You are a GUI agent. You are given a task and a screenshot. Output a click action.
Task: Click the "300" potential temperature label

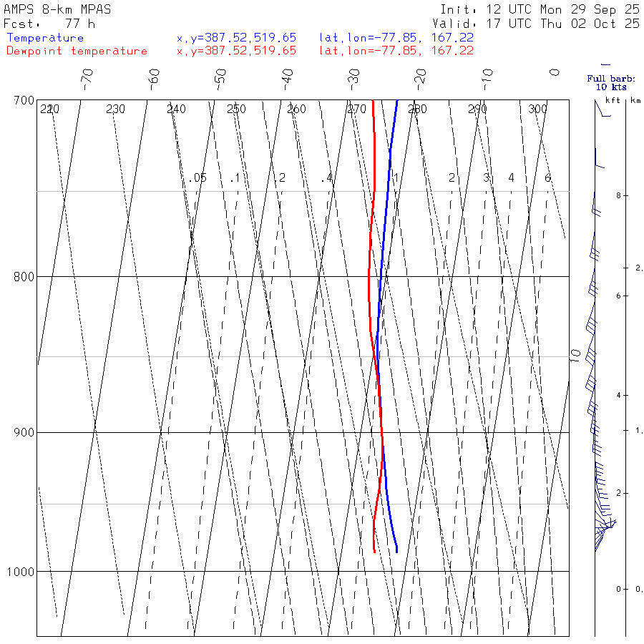(537, 109)
